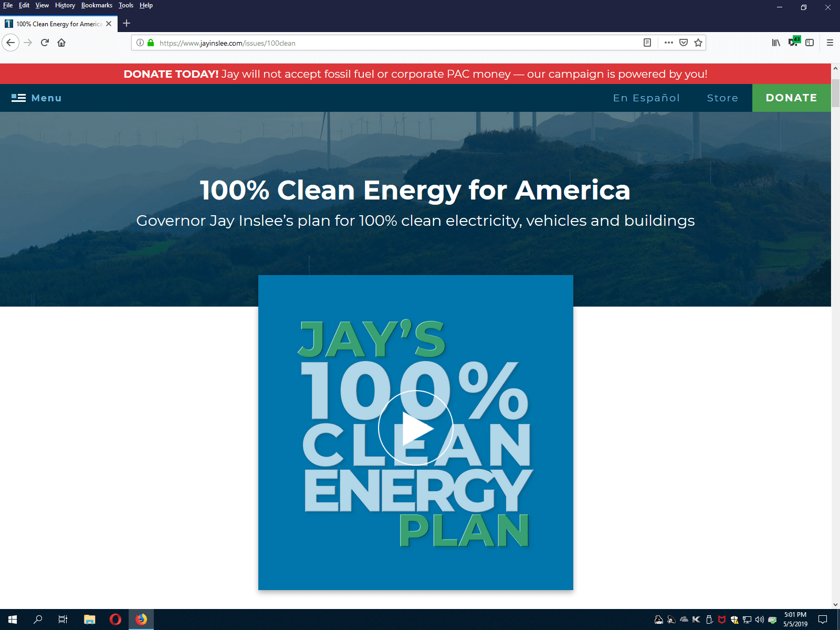The width and height of the screenshot is (840, 630).
Task: Open the Tools menu
Action: pyautogui.click(x=126, y=5)
